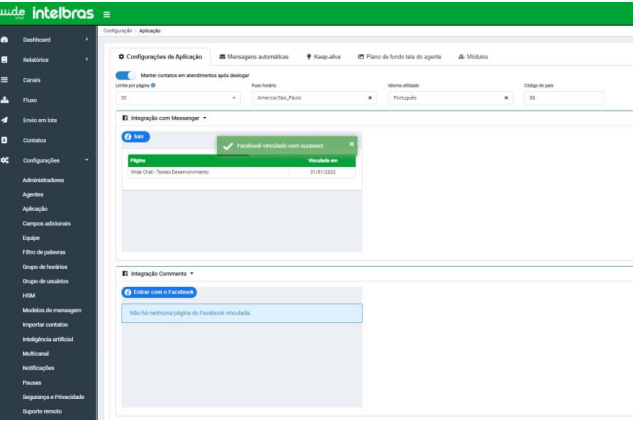
Task: Click the Relatórios report icon
Action: [4, 60]
